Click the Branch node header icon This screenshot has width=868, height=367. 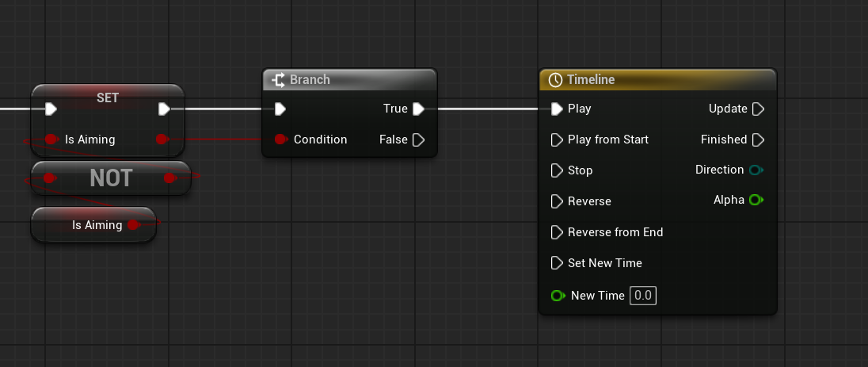click(279, 80)
